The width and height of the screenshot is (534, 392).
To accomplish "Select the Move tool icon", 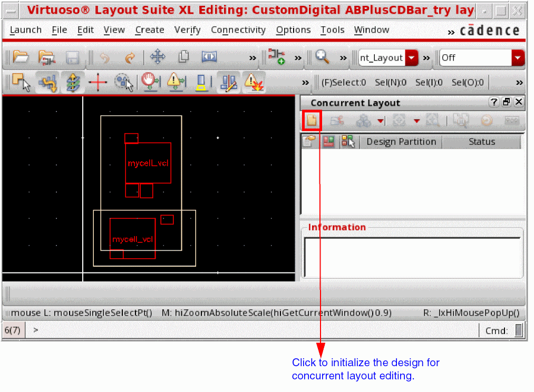I will click(x=158, y=56).
